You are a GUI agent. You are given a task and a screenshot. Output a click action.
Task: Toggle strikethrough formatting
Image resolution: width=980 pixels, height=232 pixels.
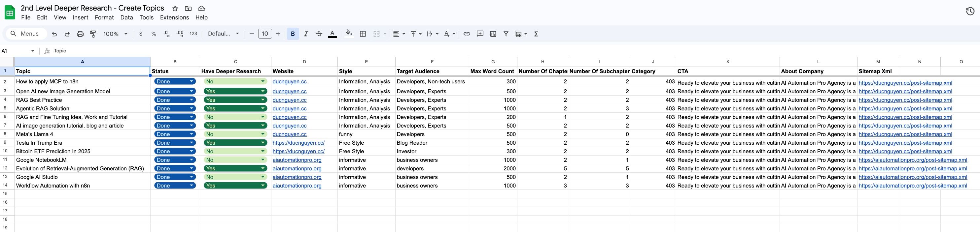click(319, 34)
